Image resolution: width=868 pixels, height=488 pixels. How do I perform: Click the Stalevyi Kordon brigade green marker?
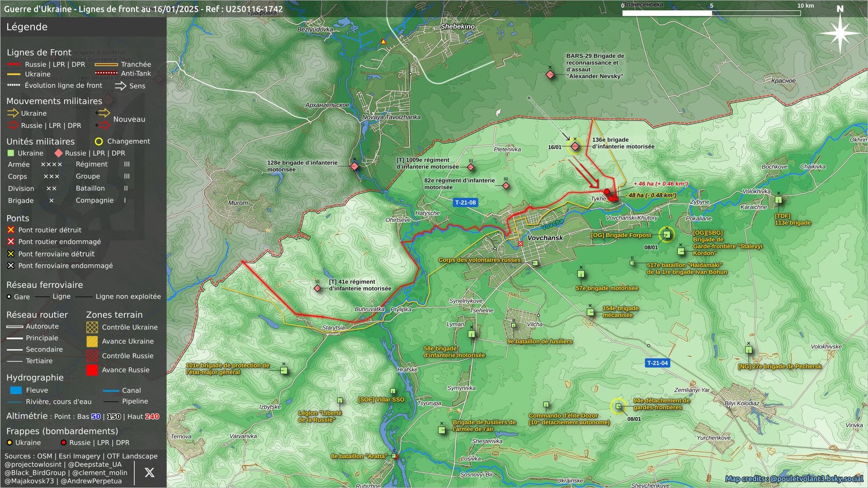[681, 251]
